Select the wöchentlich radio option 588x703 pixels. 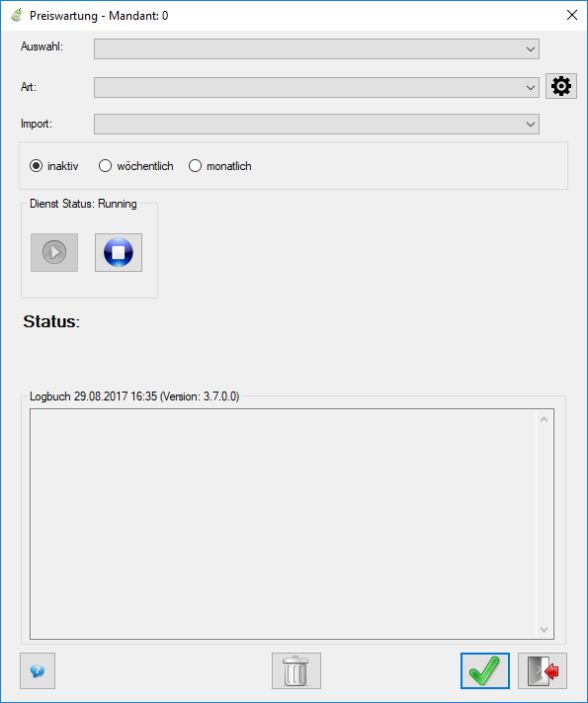click(x=105, y=166)
